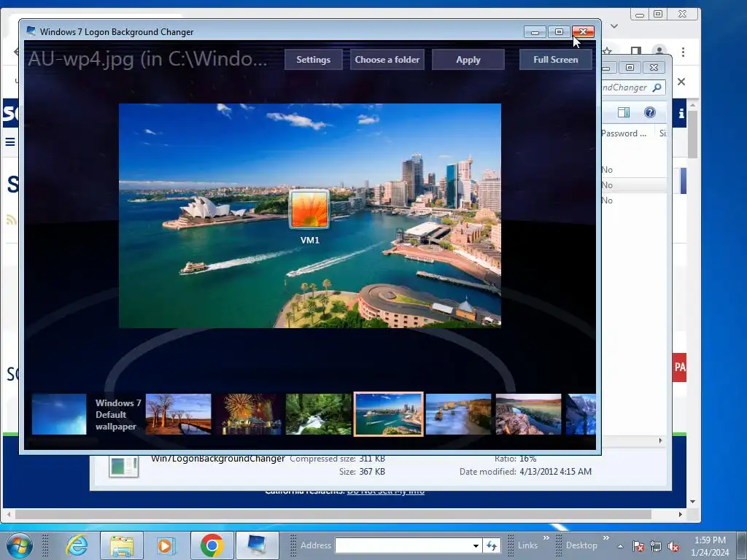
Task: Click the network status tray icon
Action: (656, 546)
